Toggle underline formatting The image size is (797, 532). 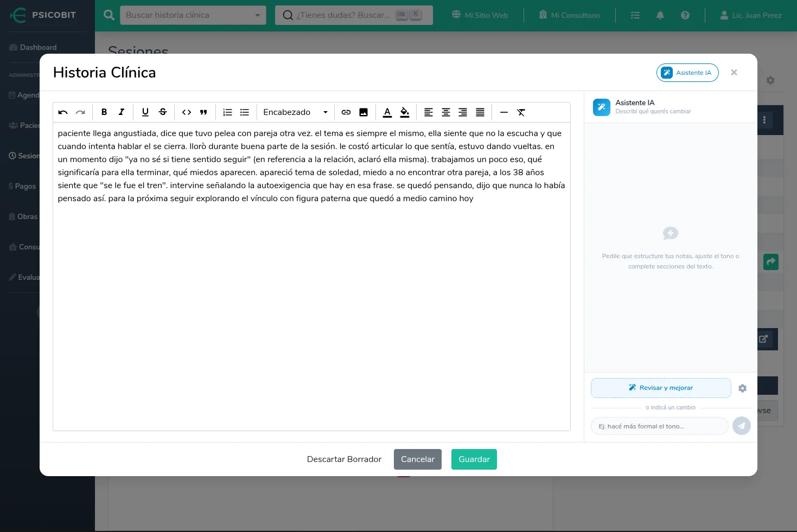[145, 112]
